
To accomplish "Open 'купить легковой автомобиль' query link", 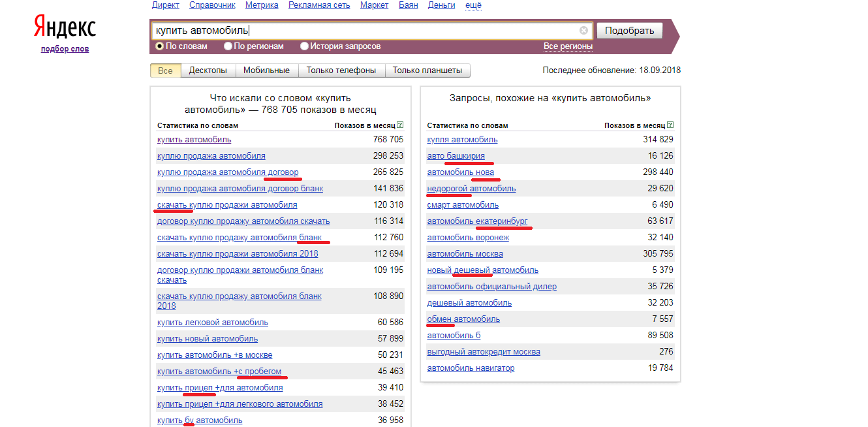I will pyautogui.click(x=212, y=323).
